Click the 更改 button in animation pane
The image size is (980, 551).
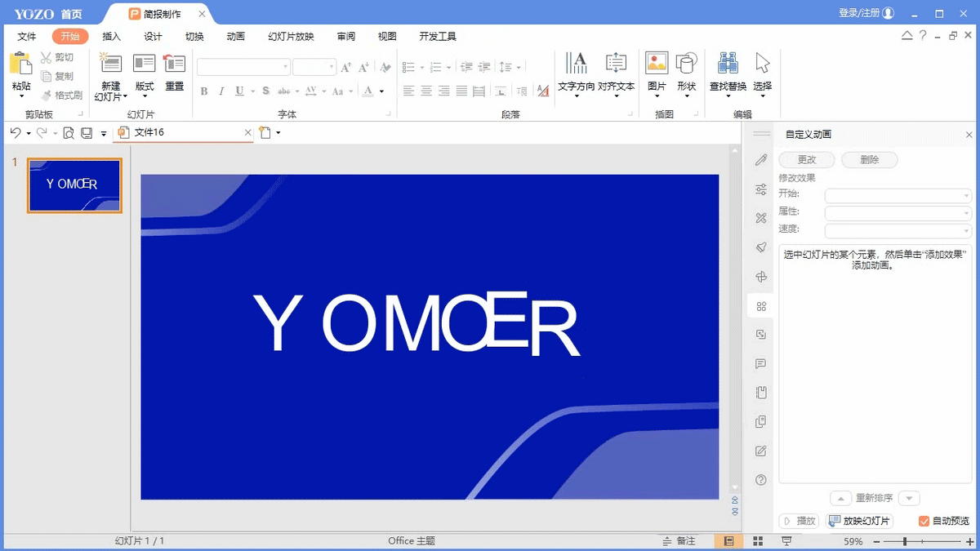(x=807, y=160)
